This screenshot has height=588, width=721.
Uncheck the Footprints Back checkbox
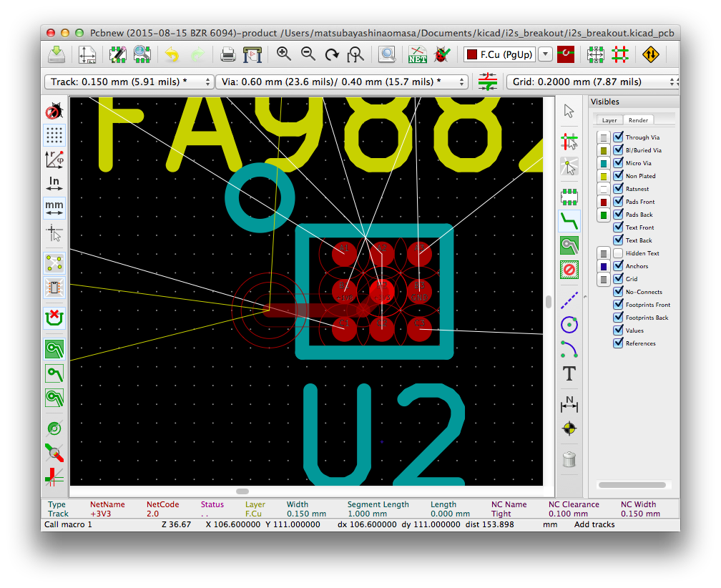click(618, 317)
